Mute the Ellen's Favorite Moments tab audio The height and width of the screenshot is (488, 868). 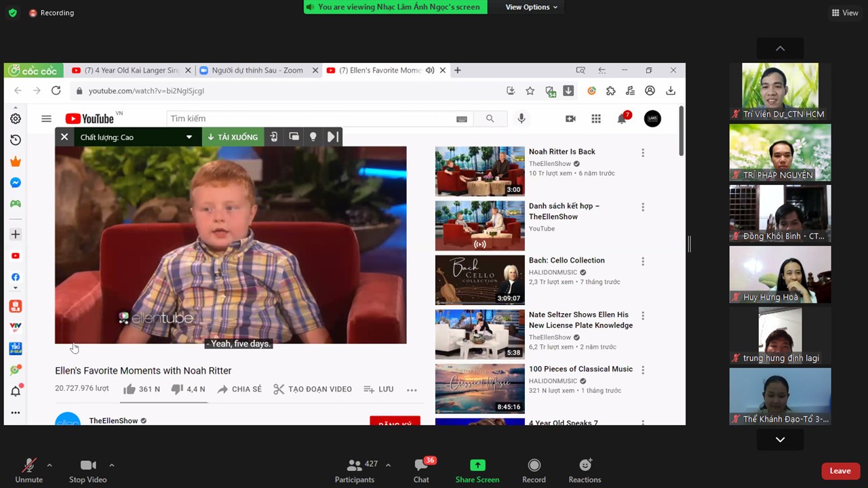pos(430,70)
